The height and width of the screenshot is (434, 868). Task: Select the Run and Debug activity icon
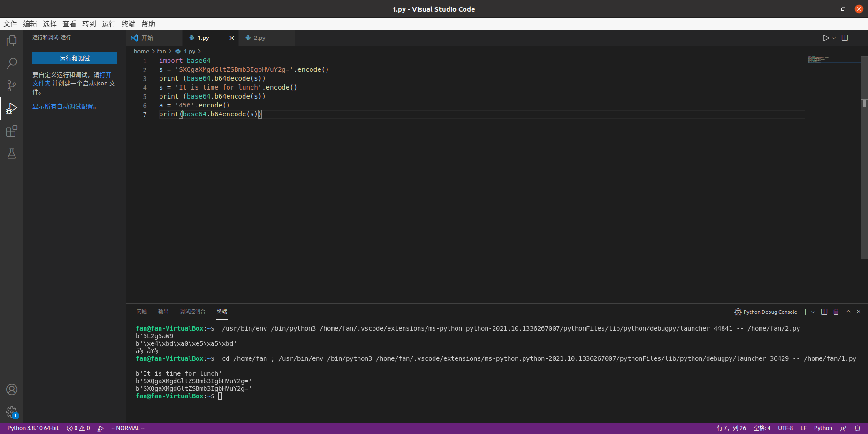click(x=12, y=109)
